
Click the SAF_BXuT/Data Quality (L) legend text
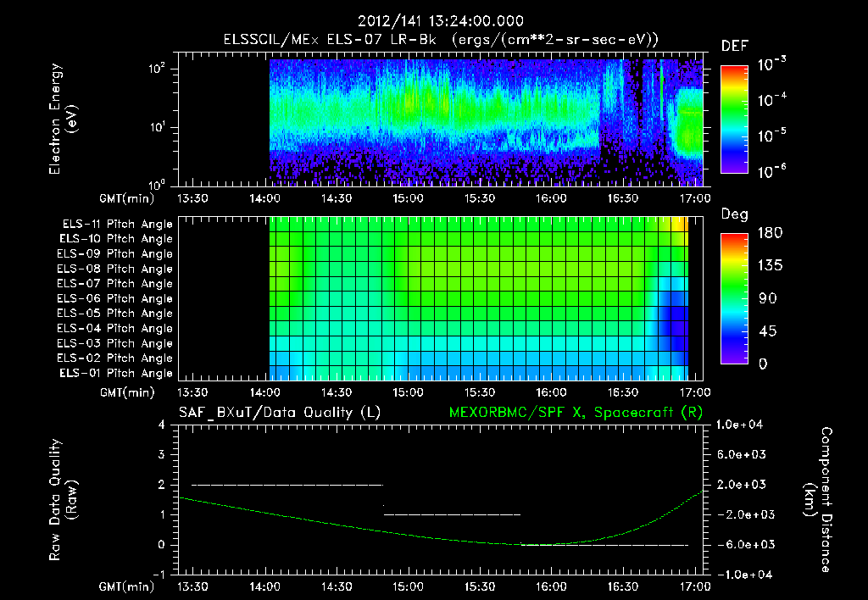point(280,413)
